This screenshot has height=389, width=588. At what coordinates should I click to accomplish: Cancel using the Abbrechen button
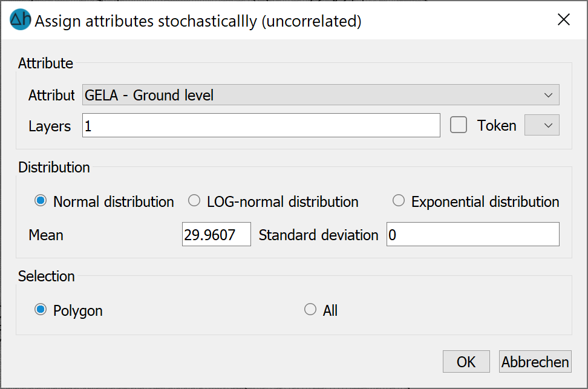(x=535, y=362)
